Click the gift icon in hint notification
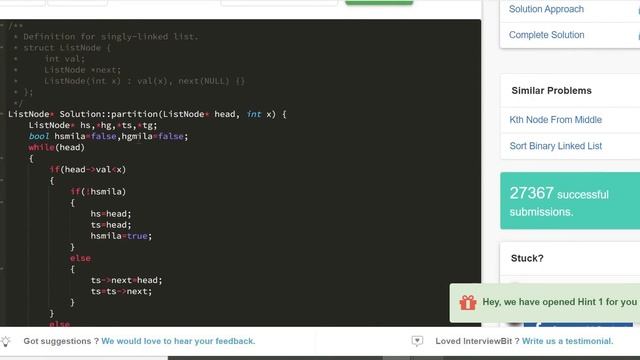This screenshot has height=360, width=640. pos(468,302)
